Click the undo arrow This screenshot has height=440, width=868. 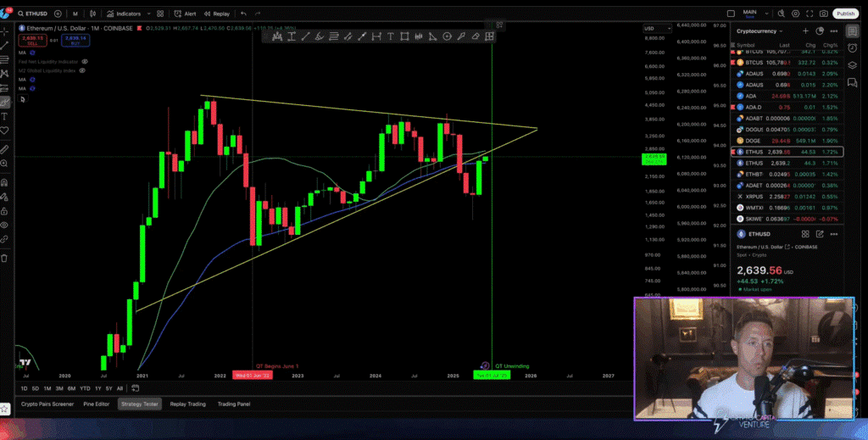(243, 14)
